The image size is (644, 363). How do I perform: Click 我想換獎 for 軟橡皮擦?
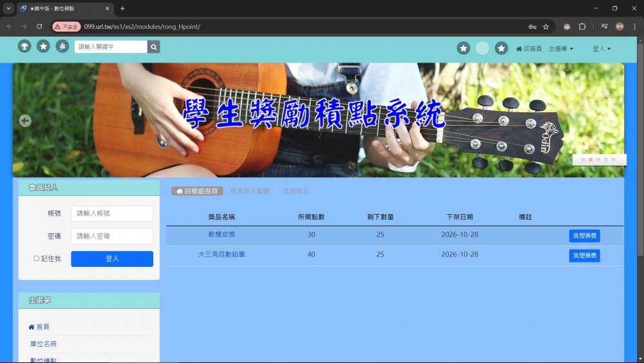click(x=584, y=236)
